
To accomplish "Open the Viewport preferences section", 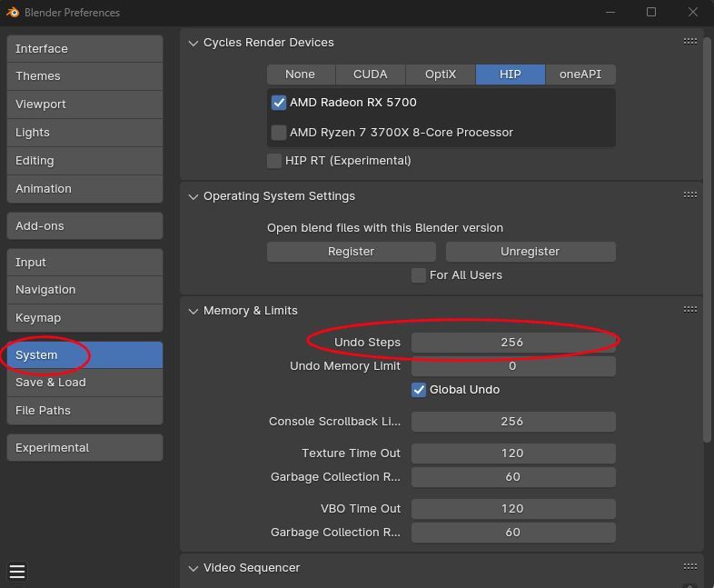I will [84, 105].
